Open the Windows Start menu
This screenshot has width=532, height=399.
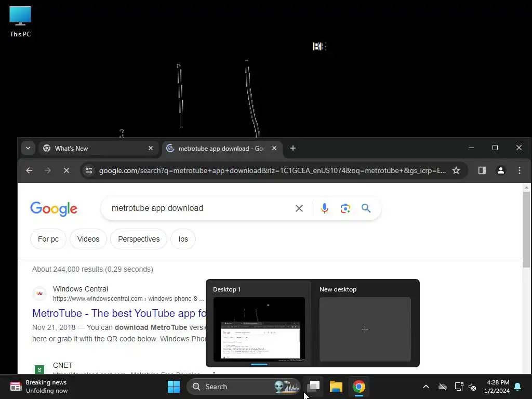click(174, 387)
